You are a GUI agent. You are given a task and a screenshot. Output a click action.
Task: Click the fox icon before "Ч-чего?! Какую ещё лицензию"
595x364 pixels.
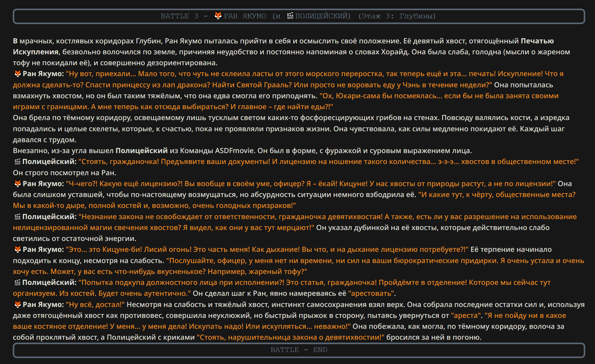[x=17, y=184]
